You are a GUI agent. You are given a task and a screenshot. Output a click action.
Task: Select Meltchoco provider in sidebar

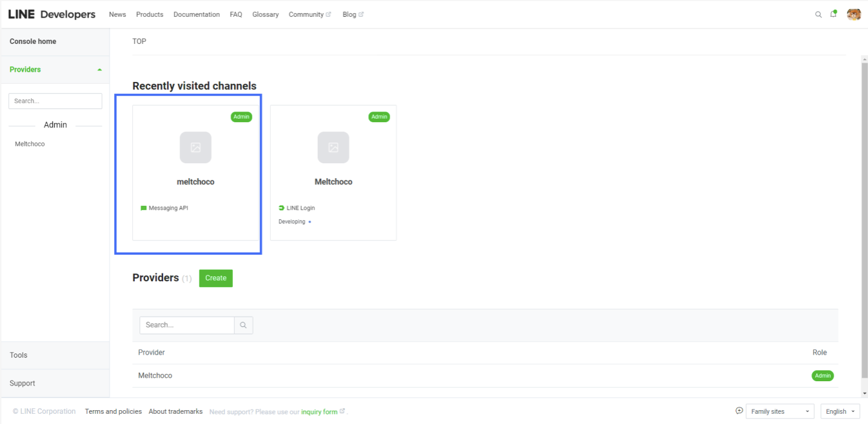[30, 144]
